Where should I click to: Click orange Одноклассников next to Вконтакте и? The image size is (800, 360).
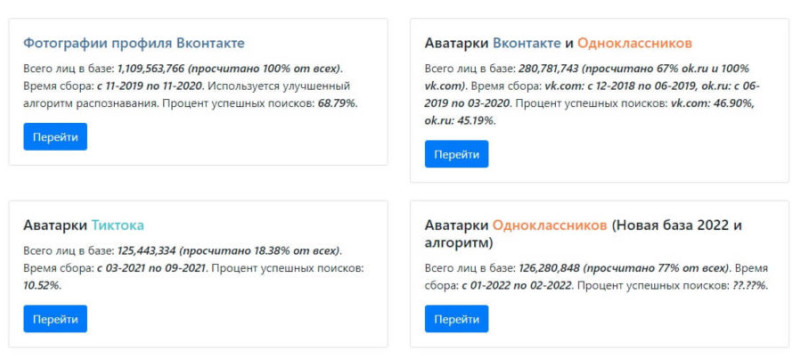[635, 43]
